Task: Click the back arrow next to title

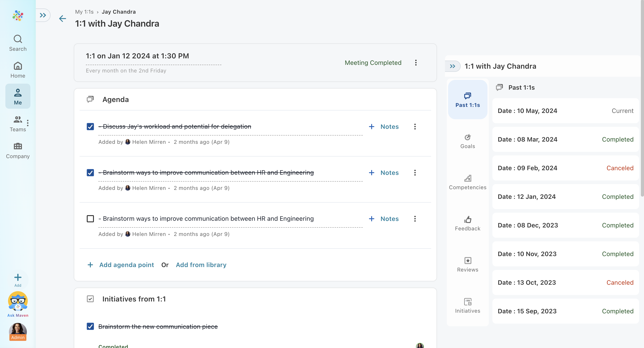Action: click(63, 19)
